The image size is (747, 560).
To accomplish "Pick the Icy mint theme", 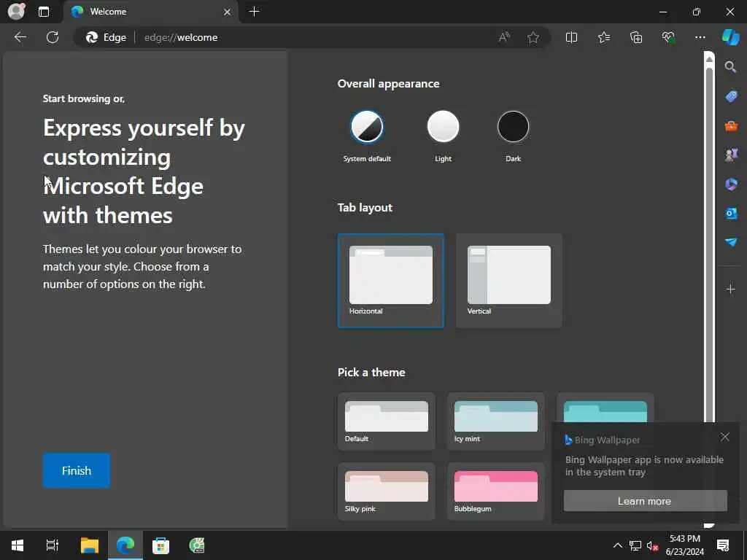I will coord(496,421).
